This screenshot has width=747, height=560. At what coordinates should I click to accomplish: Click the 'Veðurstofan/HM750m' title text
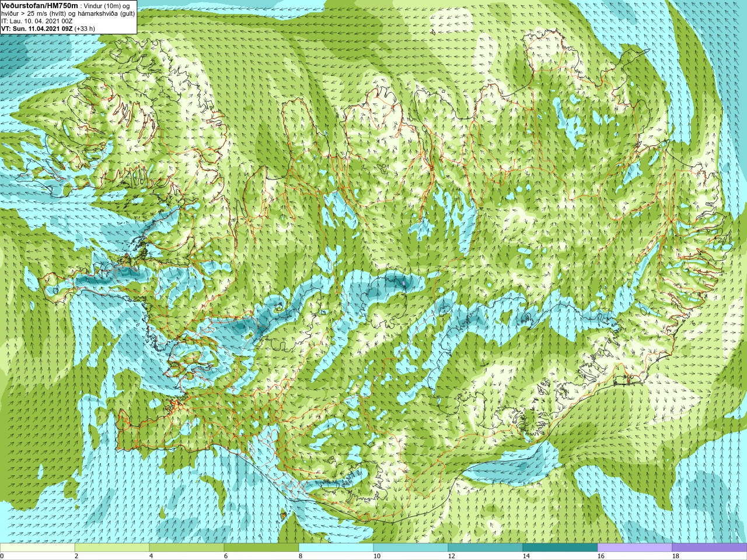(40, 5)
